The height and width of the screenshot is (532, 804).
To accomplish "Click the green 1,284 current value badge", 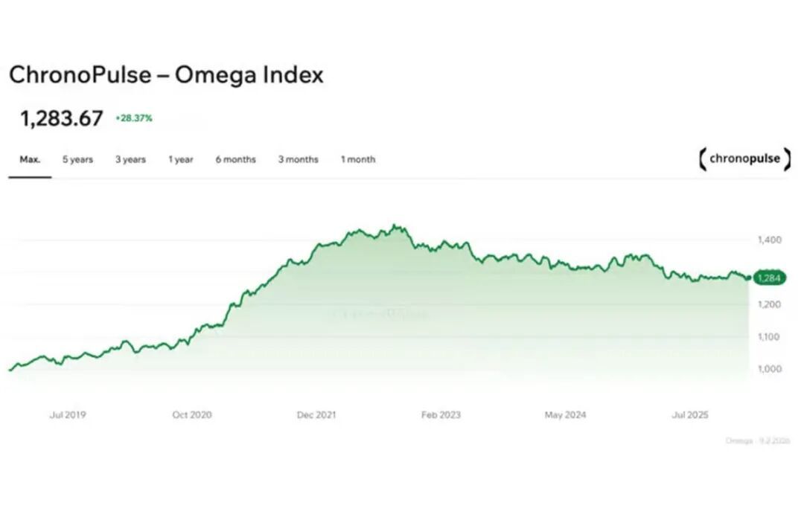I will 769,278.
